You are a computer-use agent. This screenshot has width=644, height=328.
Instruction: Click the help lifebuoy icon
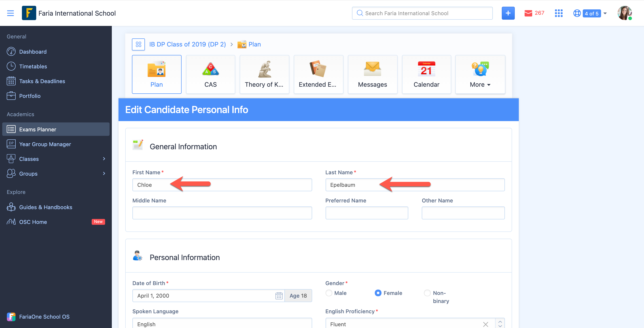click(577, 13)
